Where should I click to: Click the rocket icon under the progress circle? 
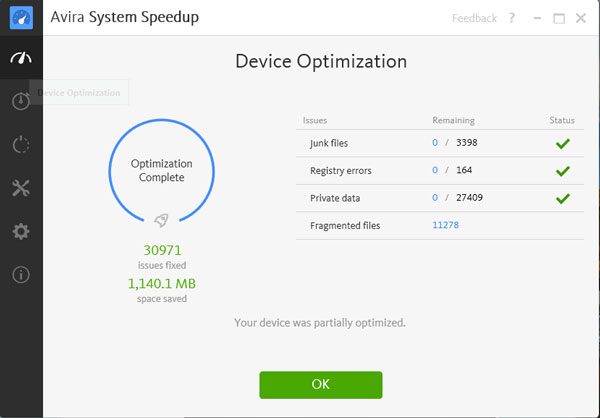point(162,220)
